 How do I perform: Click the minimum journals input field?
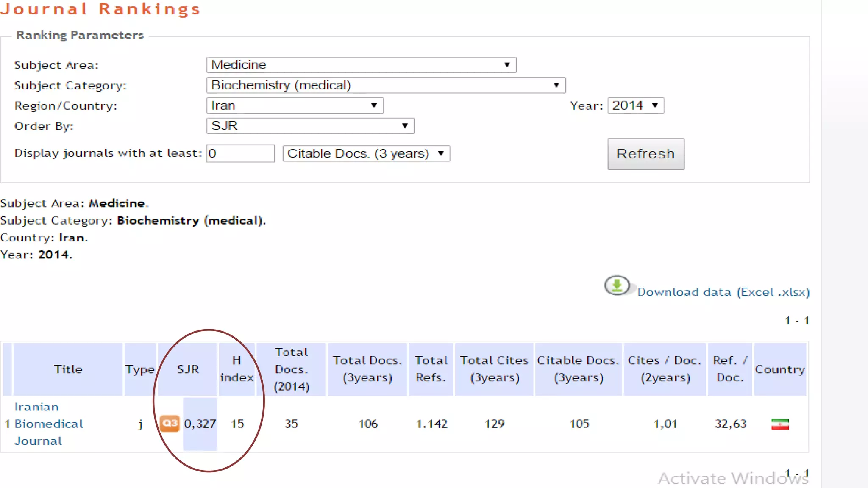(x=240, y=153)
